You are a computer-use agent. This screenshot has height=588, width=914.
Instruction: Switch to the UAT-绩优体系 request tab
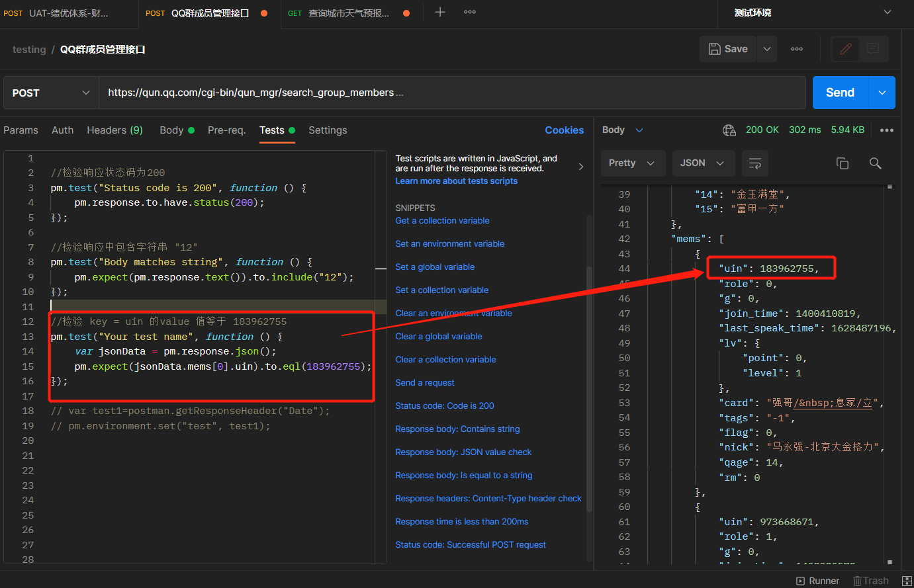coord(69,13)
